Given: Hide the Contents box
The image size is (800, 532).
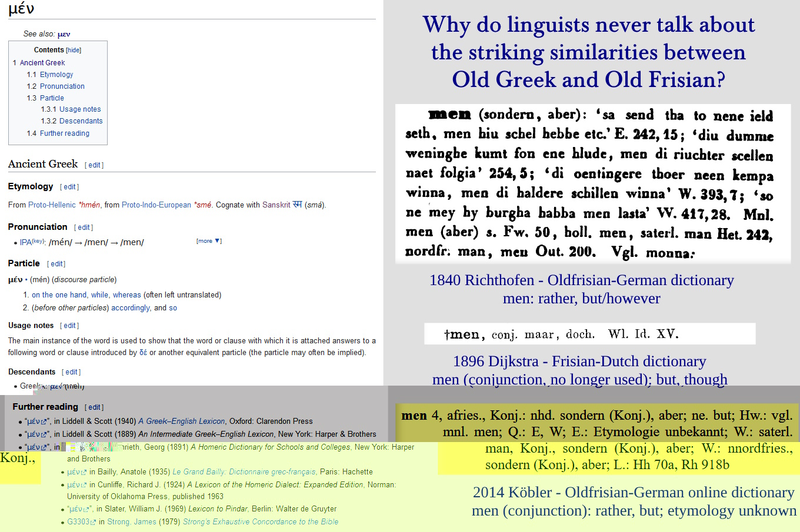Looking at the screenshot, I should [x=74, y=51].
